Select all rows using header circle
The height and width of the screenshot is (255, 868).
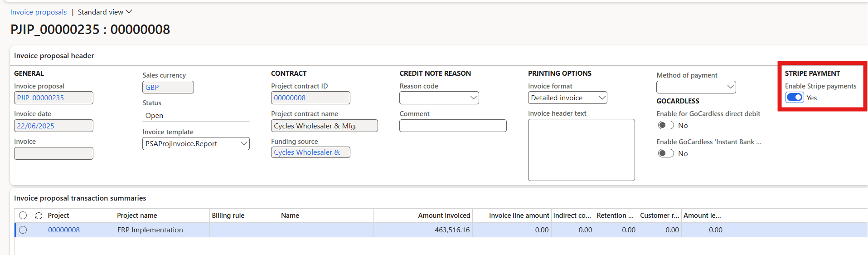(x=23, y=216)
